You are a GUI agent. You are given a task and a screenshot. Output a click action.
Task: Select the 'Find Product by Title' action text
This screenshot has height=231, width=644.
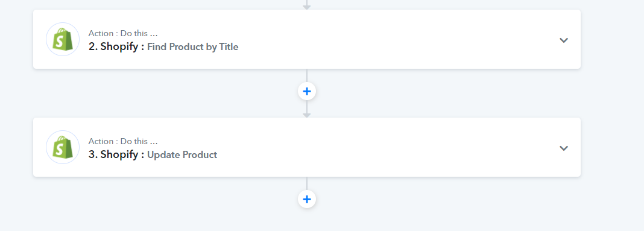click(x=192, y=47)
